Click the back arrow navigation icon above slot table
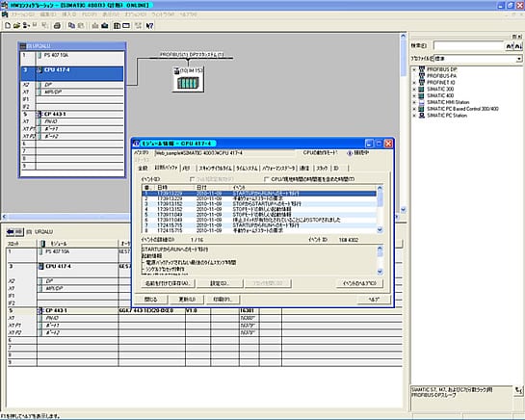Viewport: 525px width, 420px height. point(11,231)
